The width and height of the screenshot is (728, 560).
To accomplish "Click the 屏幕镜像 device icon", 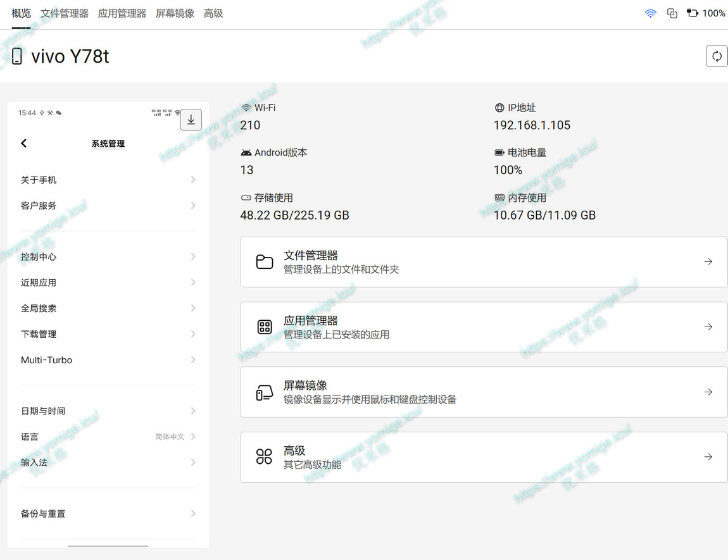I will [x=265, y=392].
